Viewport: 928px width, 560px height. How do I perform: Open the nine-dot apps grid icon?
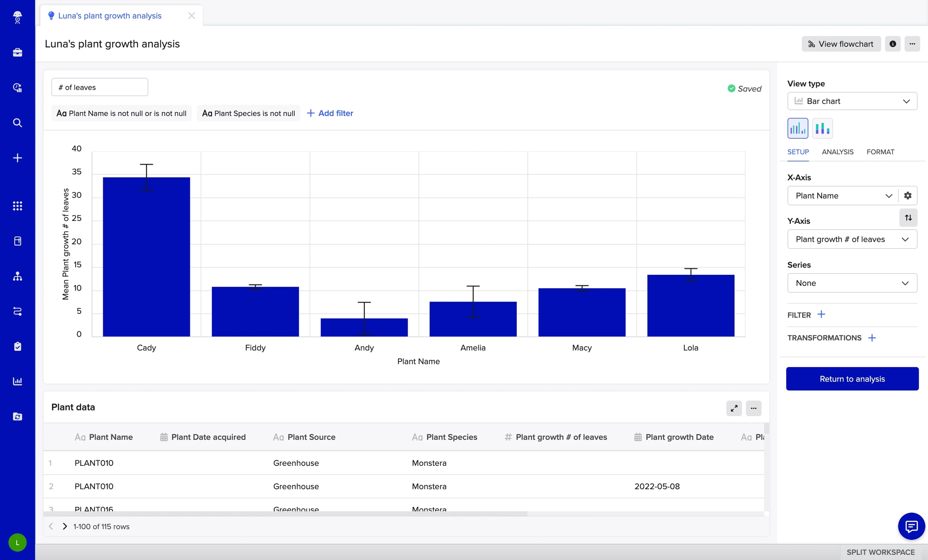tap(17, 206)
